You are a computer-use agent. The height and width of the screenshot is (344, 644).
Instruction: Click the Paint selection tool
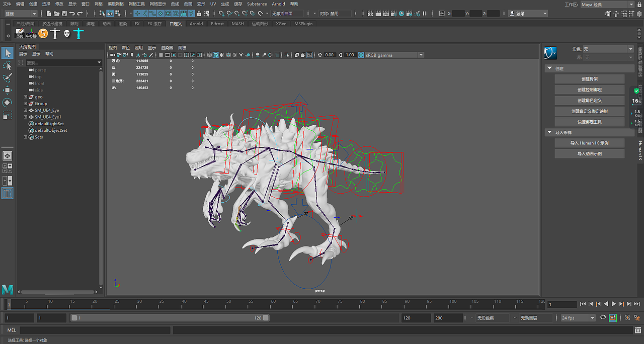tap(7, 78)
